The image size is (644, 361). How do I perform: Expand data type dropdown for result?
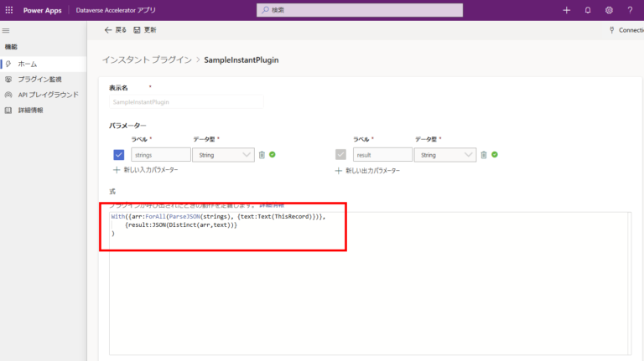(468, 155)
